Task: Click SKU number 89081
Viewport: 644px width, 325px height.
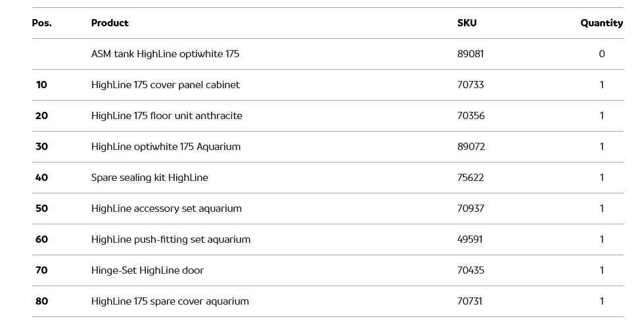Action: point(471,54)
